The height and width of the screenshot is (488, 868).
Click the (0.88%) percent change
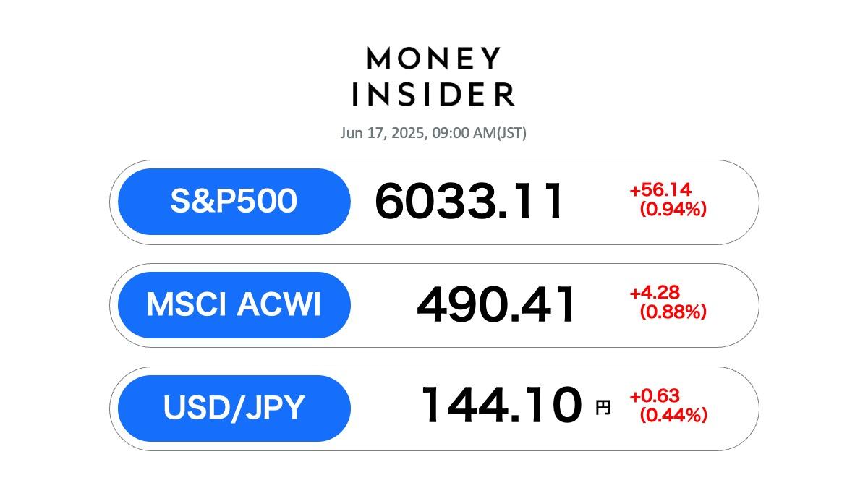coord(673,313)
